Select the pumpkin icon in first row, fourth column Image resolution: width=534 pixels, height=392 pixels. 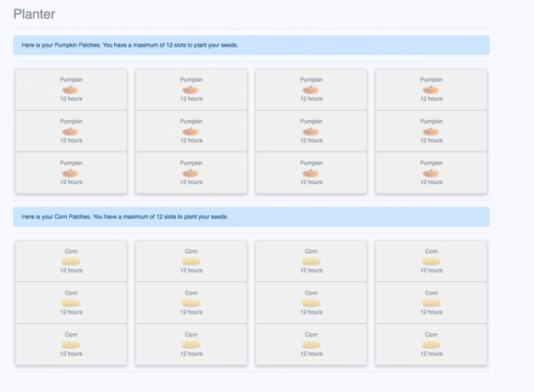431,90
